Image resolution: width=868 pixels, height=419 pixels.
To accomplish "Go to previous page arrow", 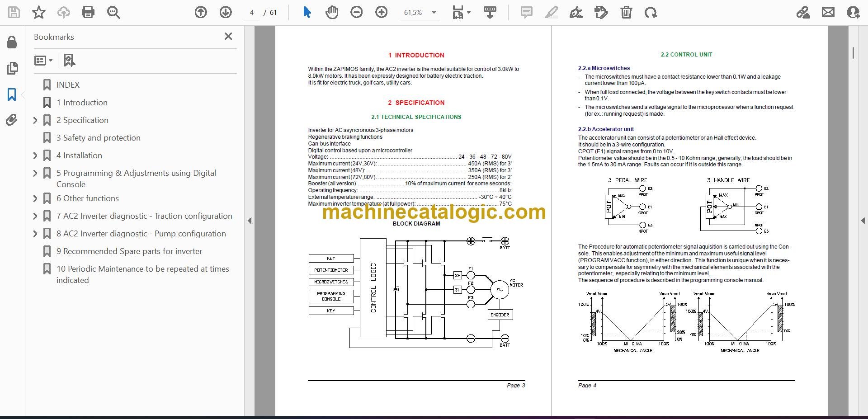I will click(201, 13).
